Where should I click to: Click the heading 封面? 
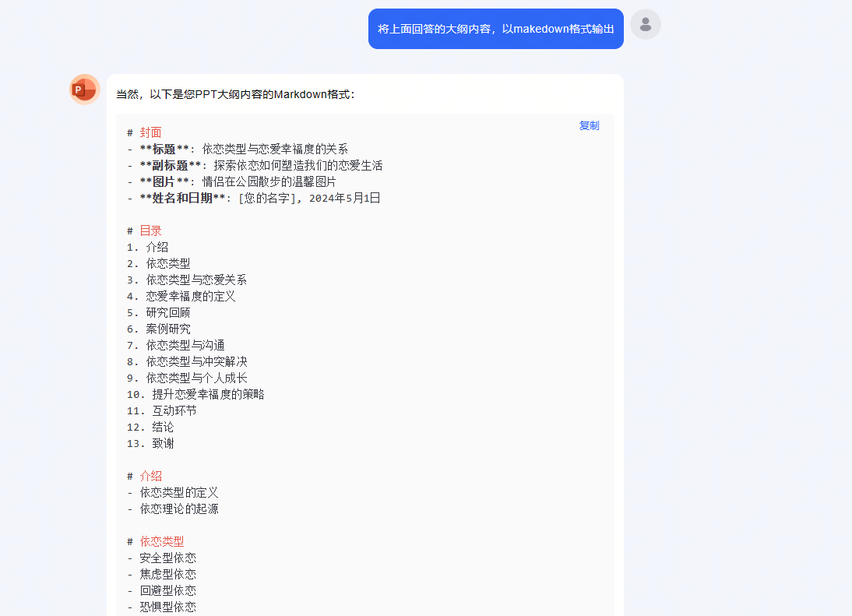(150, 132)
